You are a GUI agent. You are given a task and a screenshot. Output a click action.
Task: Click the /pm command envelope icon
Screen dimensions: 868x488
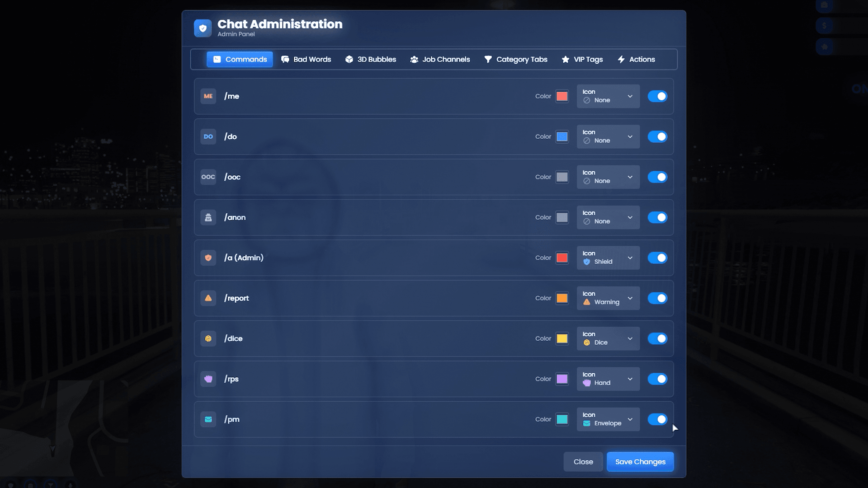pos(208,419)
